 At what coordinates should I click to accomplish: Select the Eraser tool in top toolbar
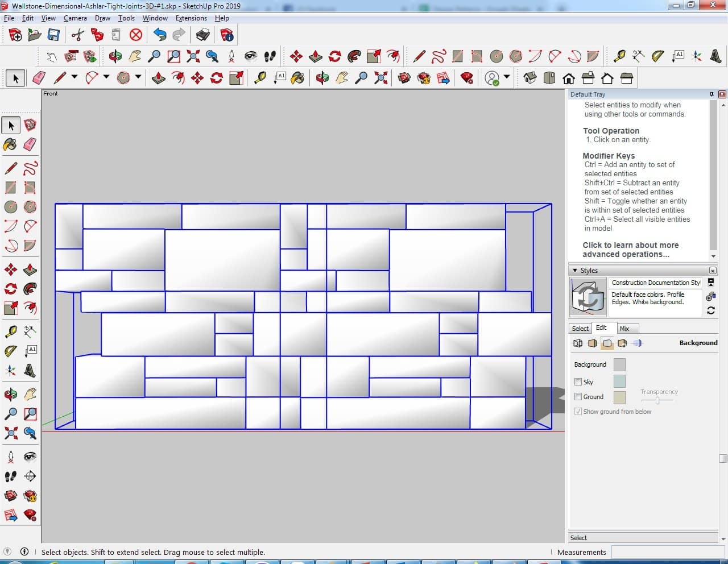click(39, 78)
